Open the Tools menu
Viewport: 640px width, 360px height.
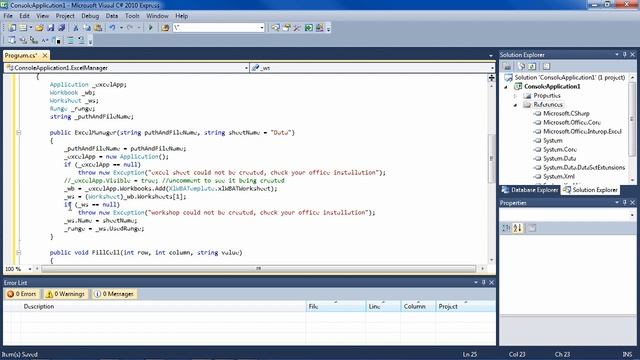[132, 16]
